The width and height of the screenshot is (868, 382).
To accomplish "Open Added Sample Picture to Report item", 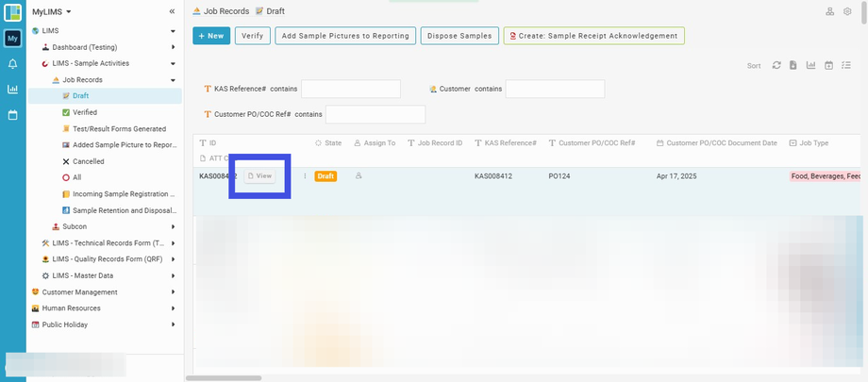I will [105, 145].
